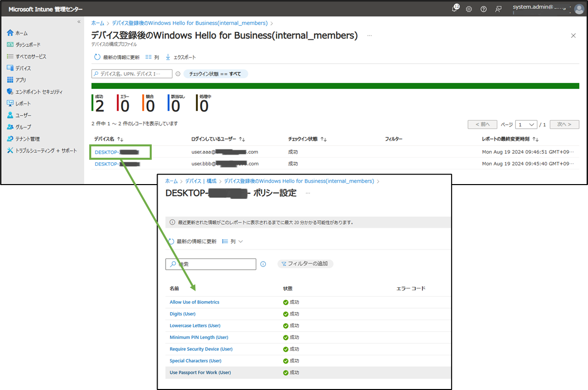This screenshot has width=588, height=390.
Task: Click Add filter button in policy pane
Action: click(x=305, y=264)
